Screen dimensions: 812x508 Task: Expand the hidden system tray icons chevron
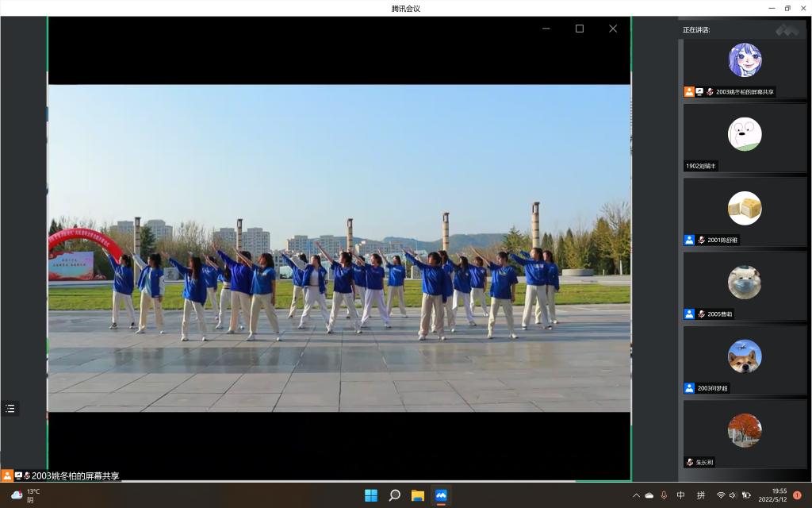pos(636,495)
